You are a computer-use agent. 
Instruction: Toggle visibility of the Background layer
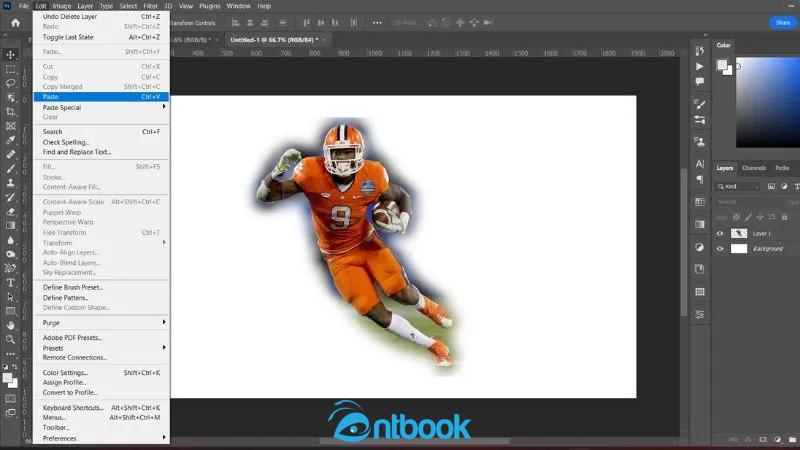[720, 248]
